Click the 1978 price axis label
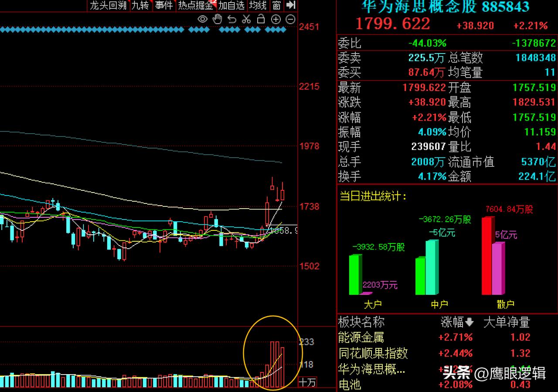The image size is (558, 392). (x=309, y=146)
